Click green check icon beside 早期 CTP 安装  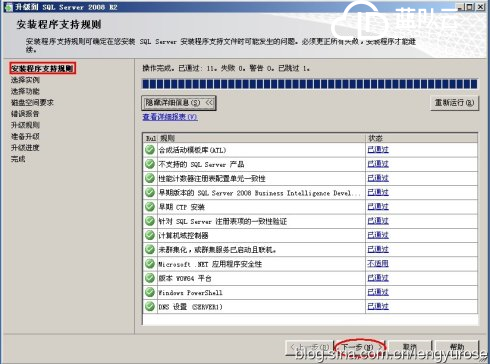click(x=150, y=207)
